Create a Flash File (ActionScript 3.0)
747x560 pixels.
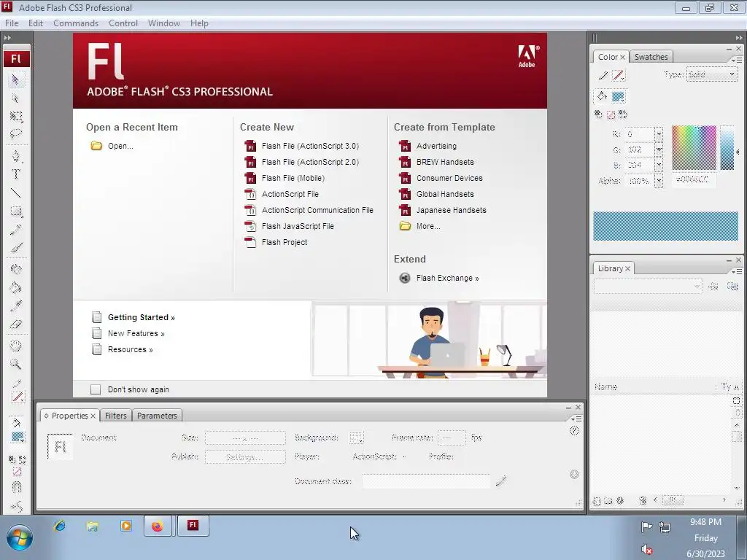point(310,146)
